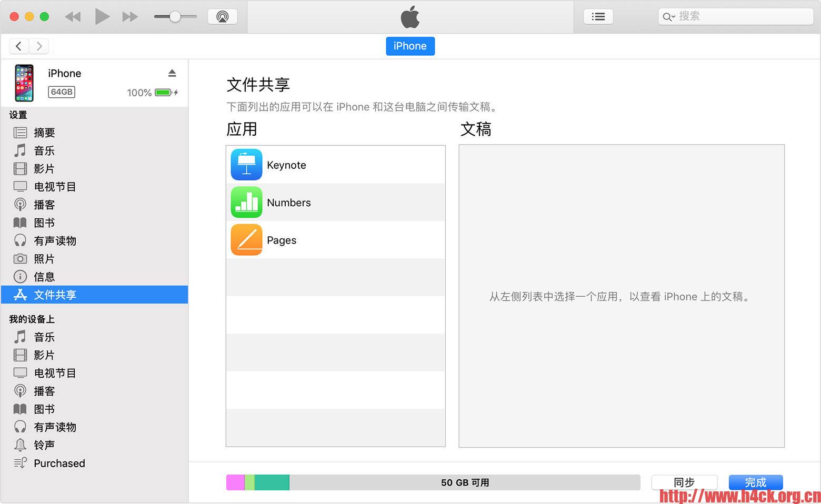Open the Purchased playlist
This screenshot has width=821, height=504.
[x=94, y=463]
